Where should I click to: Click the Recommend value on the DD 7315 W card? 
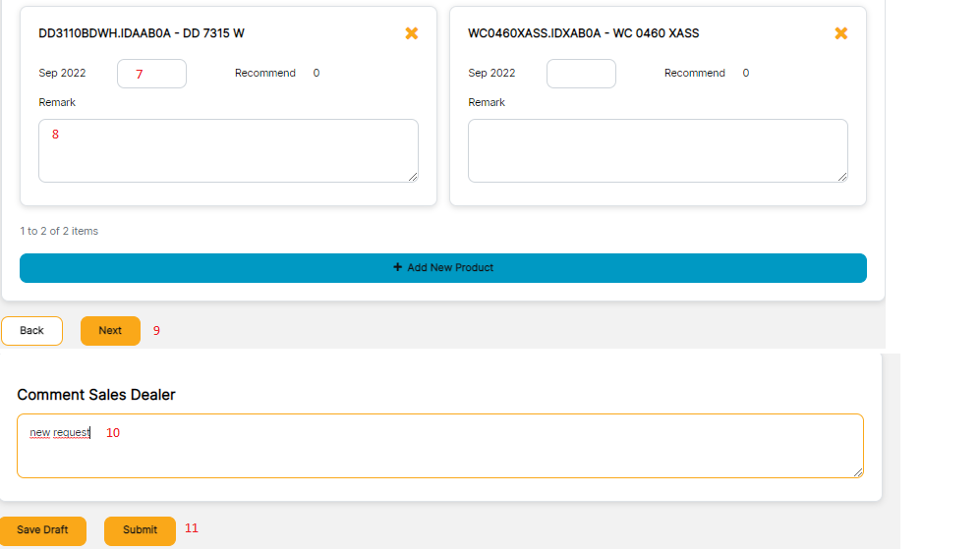coord(317,73)
